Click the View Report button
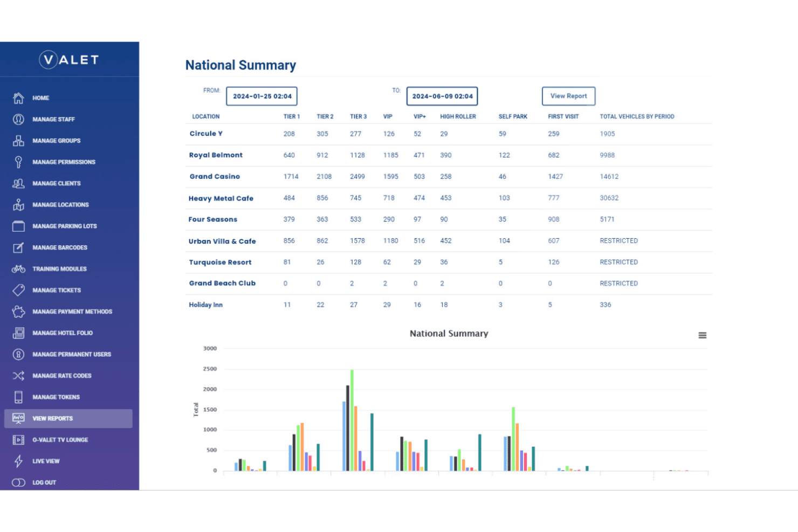This screenshot has height=532, width=798. coord(568,96)
